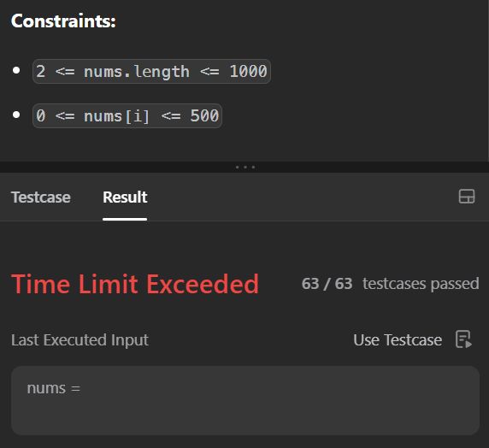Click the Last Executed Input label
The width and height of the screenshot is (489, 448).
(80, 339)
